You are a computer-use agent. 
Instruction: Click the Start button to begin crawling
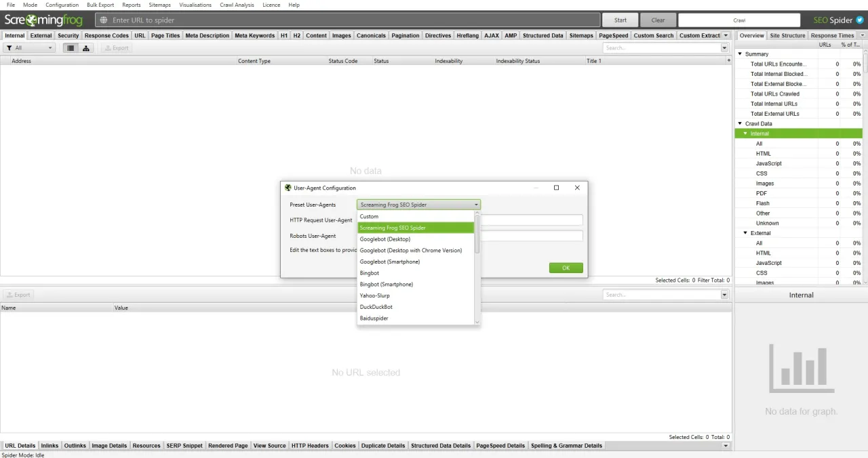620,20
